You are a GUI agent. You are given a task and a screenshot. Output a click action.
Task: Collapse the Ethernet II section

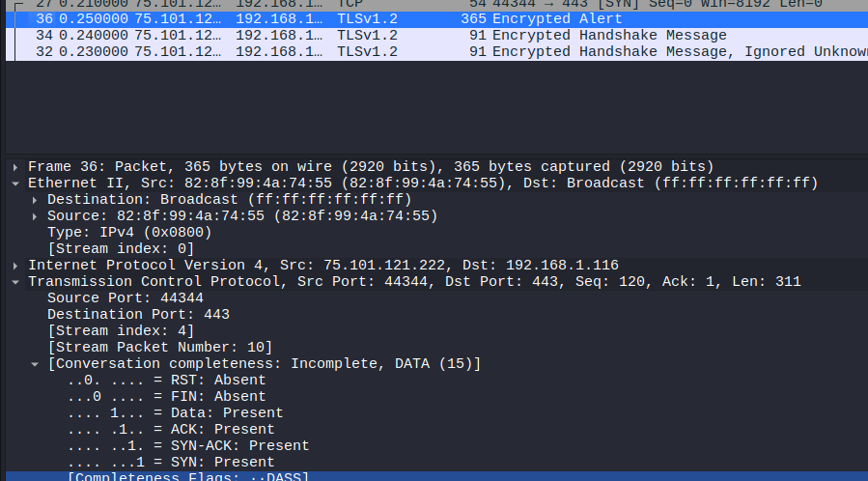coord(15,183)
